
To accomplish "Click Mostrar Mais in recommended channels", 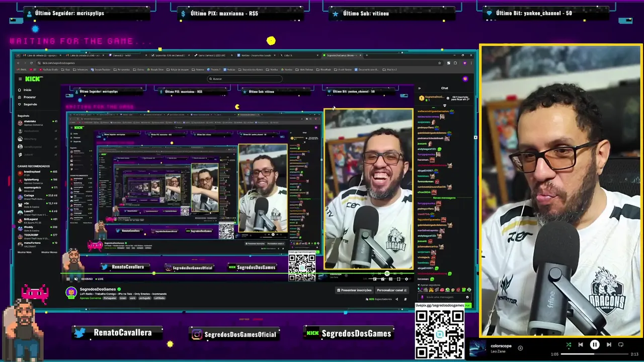I will (x=24, y=252).
